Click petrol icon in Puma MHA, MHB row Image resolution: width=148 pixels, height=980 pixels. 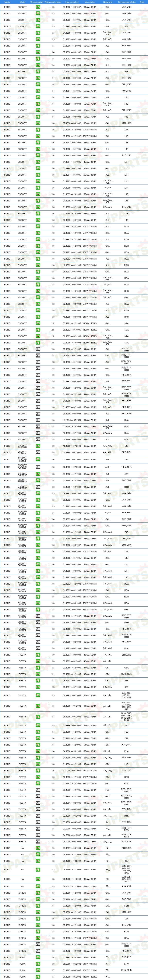click(38, 971)
